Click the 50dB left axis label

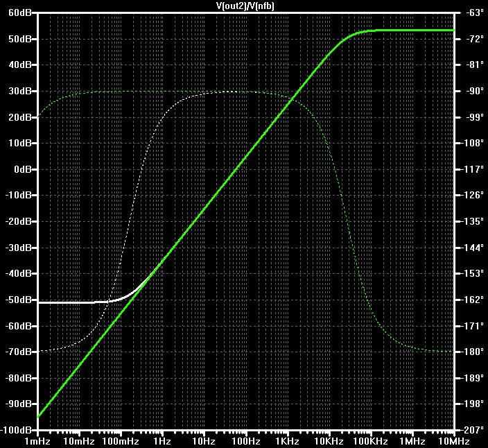(19, 39)
